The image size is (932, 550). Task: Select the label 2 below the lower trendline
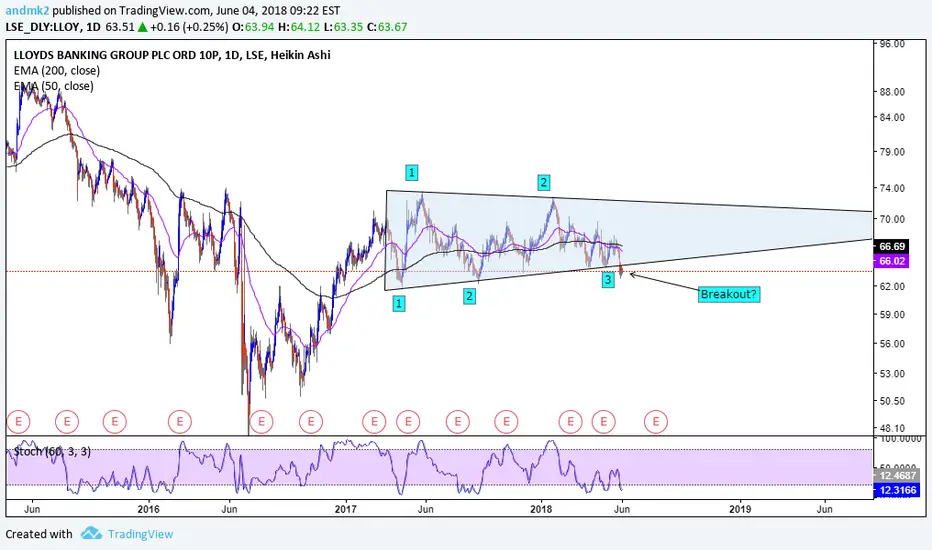[470, 296]
